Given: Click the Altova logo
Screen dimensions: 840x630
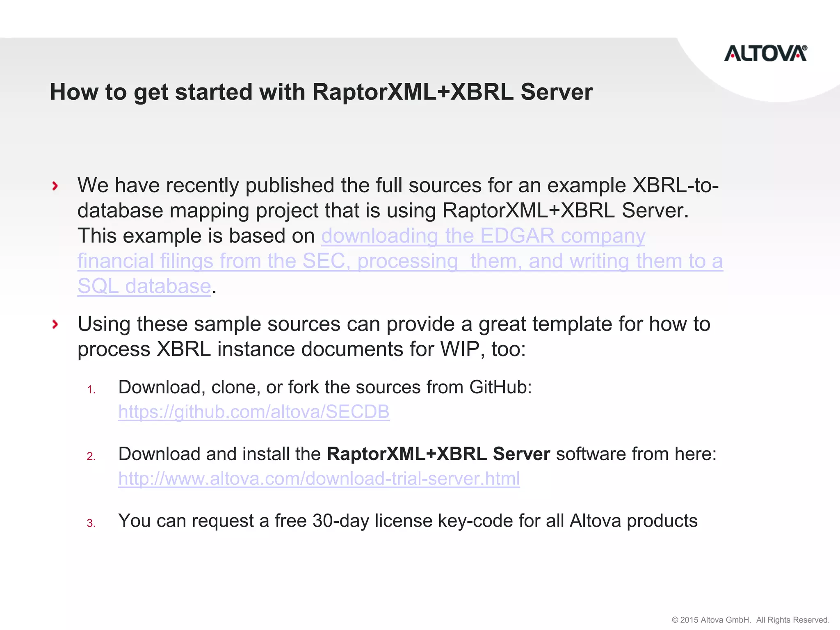Looking at the screenshot, I should pyautogui.click(x=765, y=54).
